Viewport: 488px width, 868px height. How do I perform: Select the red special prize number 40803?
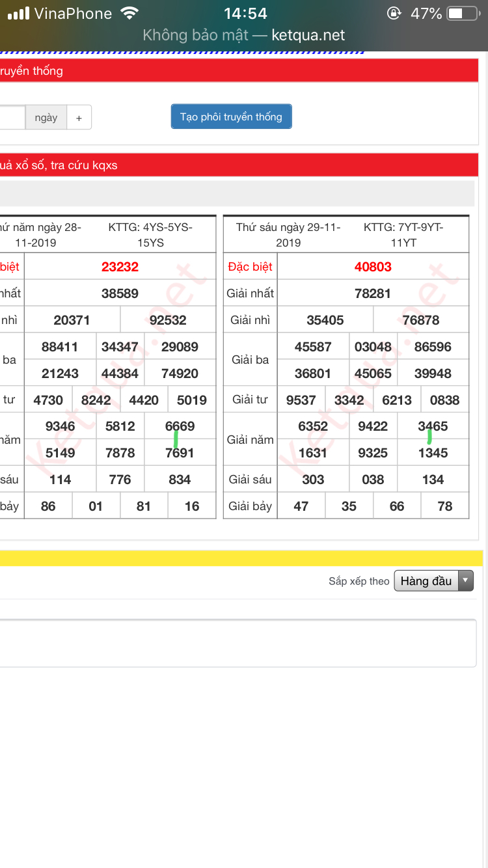click(373, 267)
